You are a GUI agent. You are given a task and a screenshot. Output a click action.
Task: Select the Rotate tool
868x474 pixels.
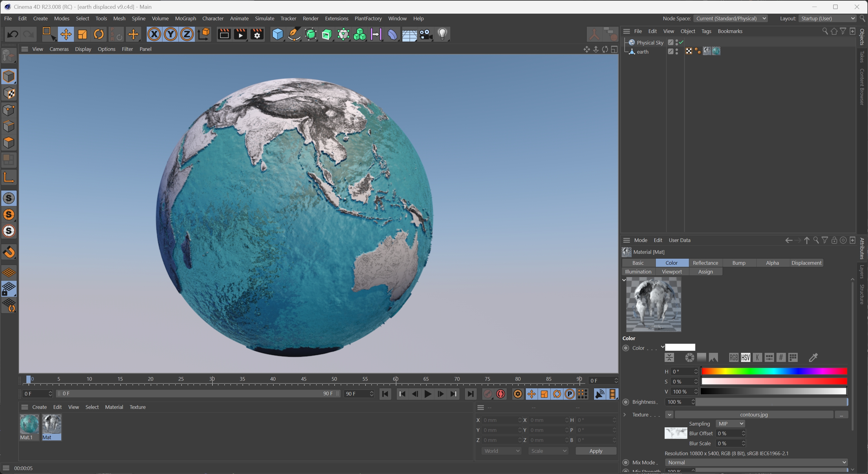point(99,34)
